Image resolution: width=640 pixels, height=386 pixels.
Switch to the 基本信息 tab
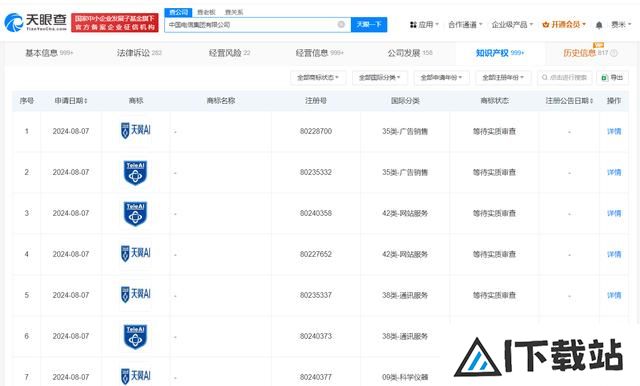(x=49, y=53)
